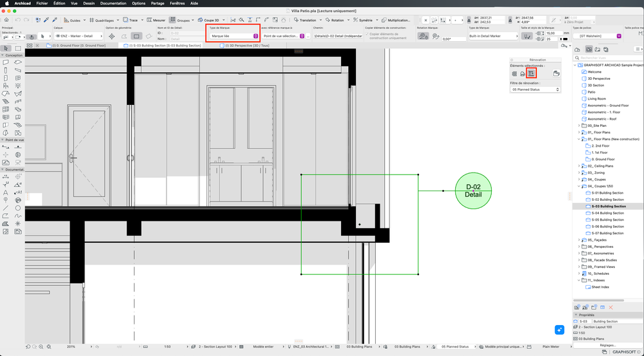This screenshot has height=356, width=644.
Task: Select the Lamp tool icon
Action: [x=18, y=86]
